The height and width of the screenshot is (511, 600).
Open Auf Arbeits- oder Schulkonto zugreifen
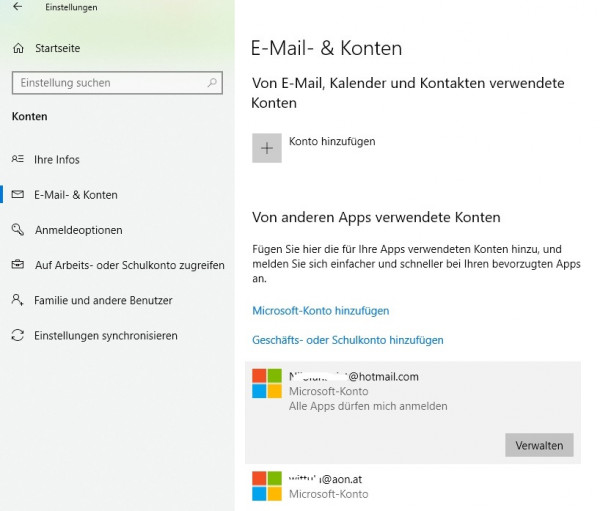[130, 265]
